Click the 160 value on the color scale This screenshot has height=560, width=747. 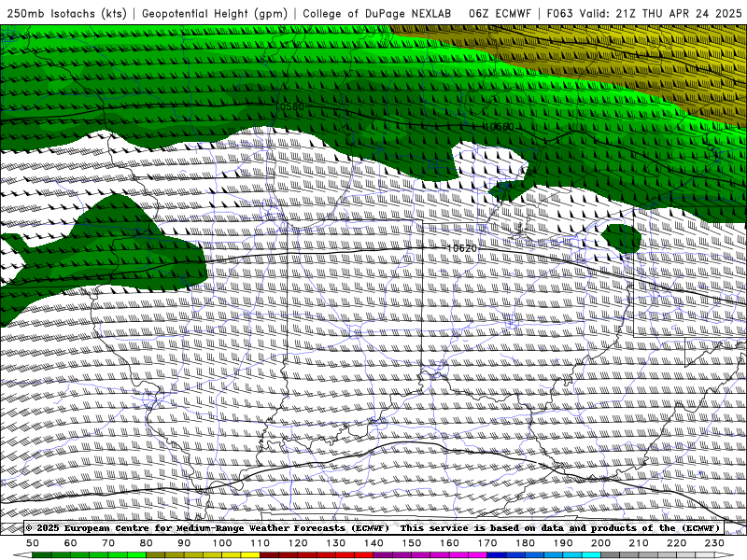tap(449, 543)
